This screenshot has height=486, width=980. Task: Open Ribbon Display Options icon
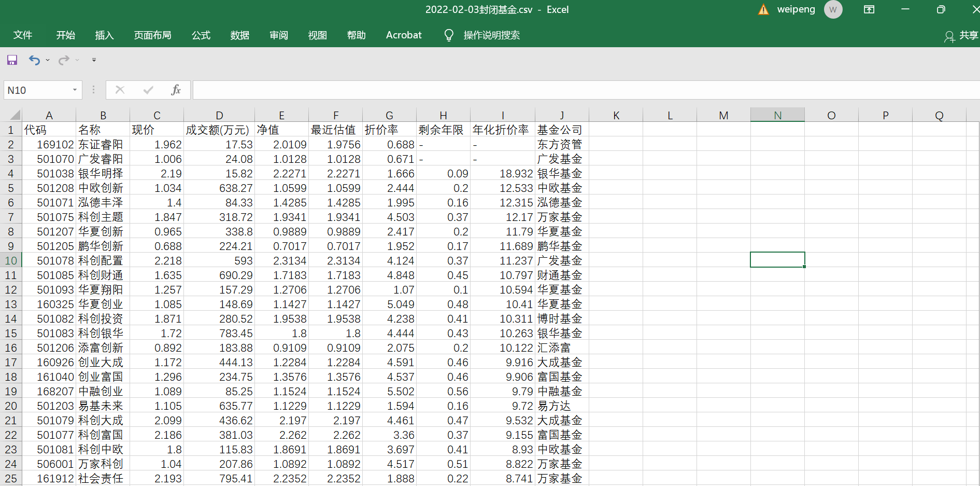869,9
